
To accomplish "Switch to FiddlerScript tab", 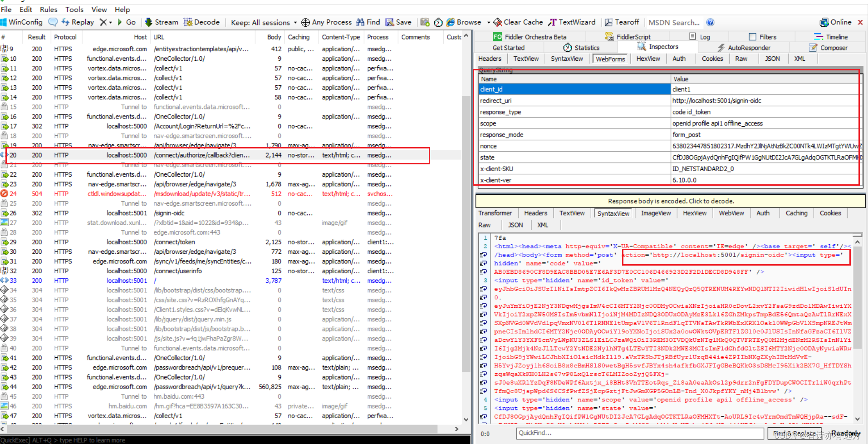I will 628,37.
